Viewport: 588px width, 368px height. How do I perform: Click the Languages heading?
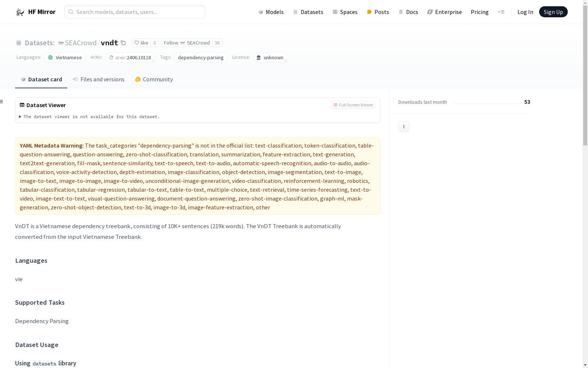click(x=31, y=261)
